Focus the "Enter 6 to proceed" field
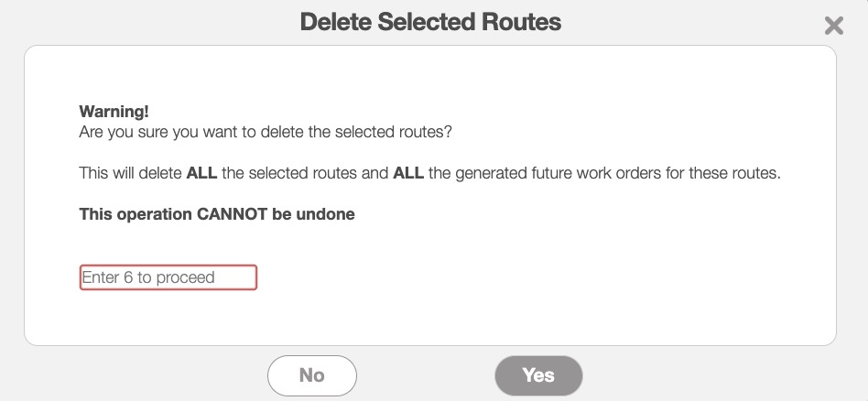This screenshot has height=401, width=868. coord(168,277)
